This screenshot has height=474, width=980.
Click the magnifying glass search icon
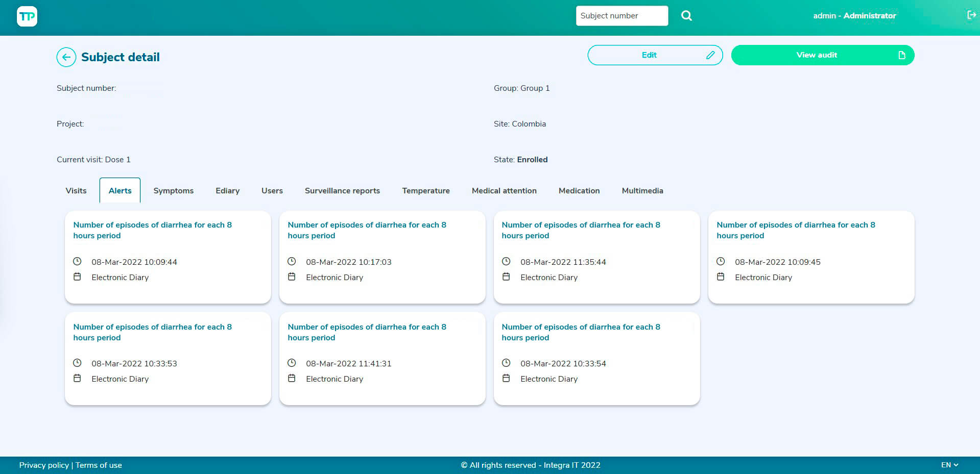(686, 16)
